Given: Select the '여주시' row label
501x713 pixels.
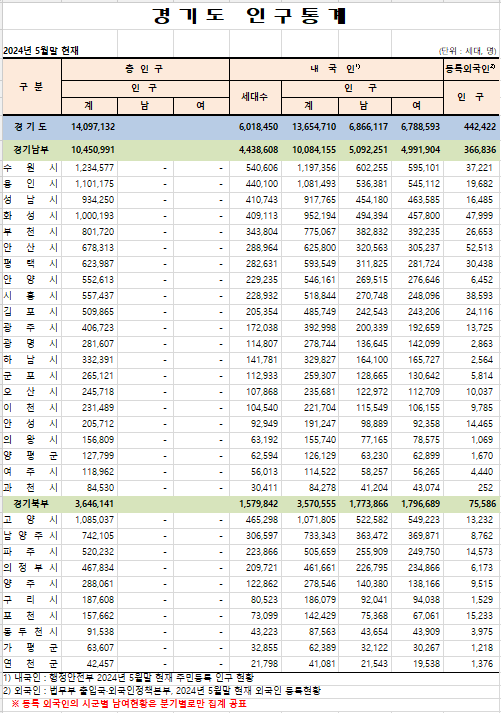Looking at the screenshot, I should (30, 472).
